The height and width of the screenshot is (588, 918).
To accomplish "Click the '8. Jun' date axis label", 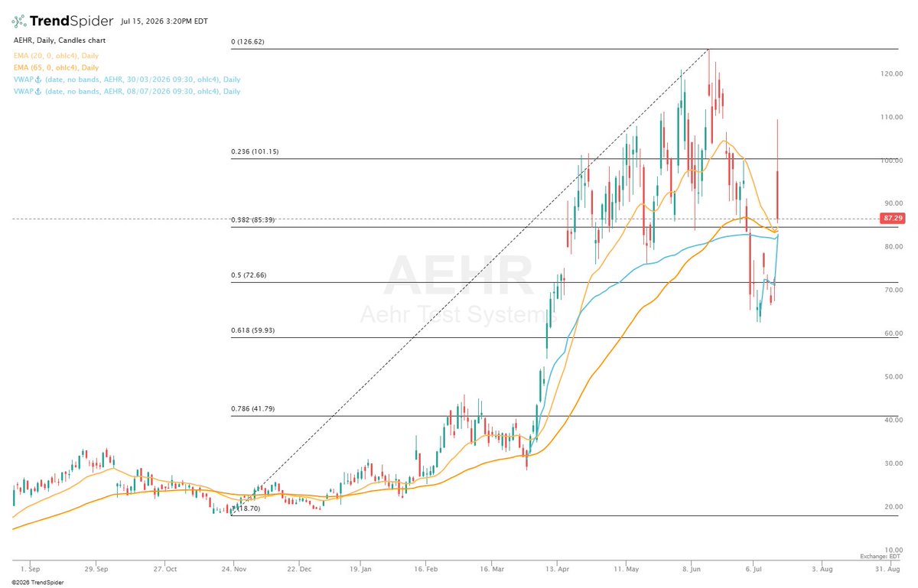I will point(691,569).
